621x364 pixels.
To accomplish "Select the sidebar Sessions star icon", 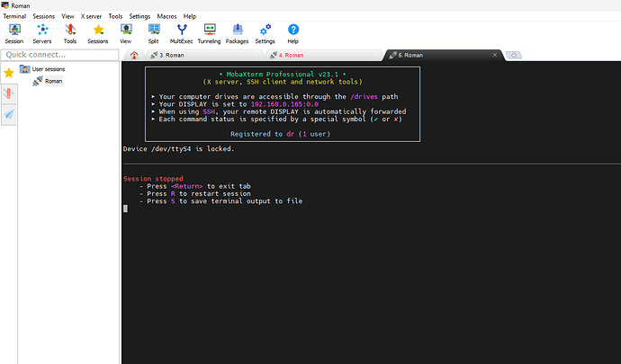I will 9,73.
